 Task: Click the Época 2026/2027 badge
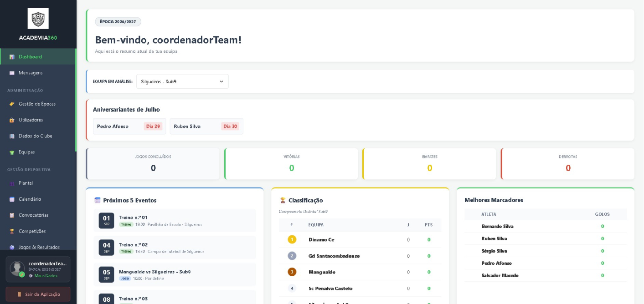coord(118,22)
